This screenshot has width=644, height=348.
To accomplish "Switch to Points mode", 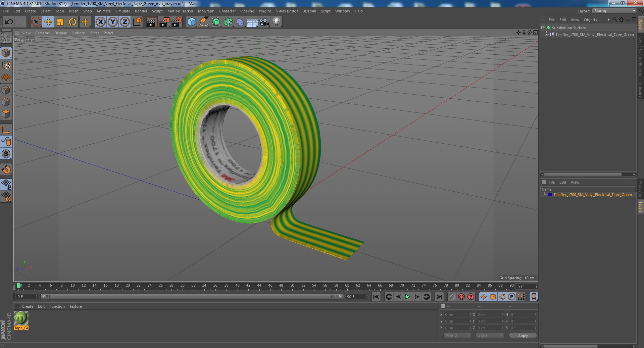I will tap(6, 90).
